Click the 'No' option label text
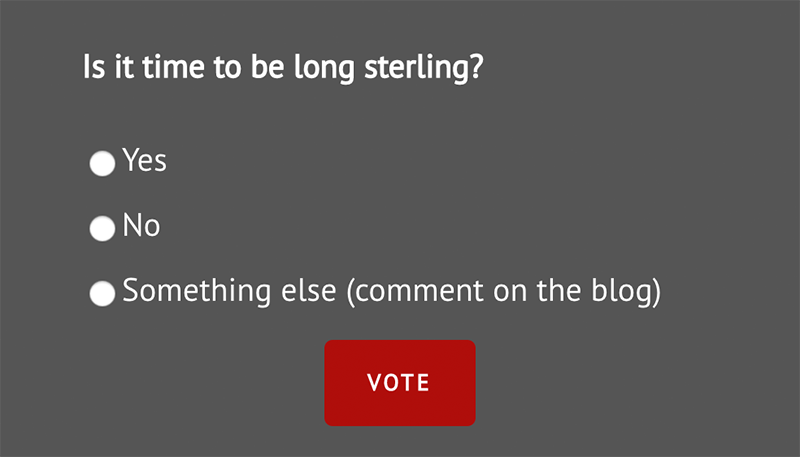The width and height of the screenshot is (800, 457). click(x=141, y=226)
